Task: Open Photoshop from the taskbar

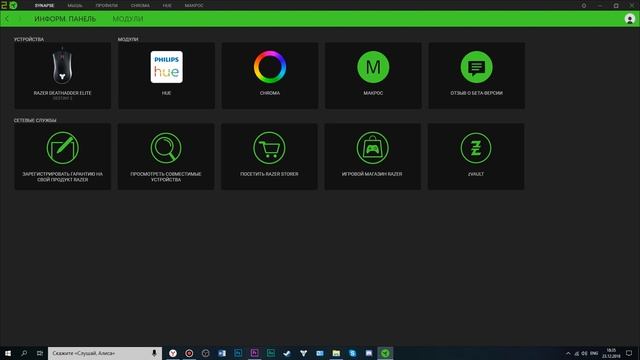Action: point(238,353)
